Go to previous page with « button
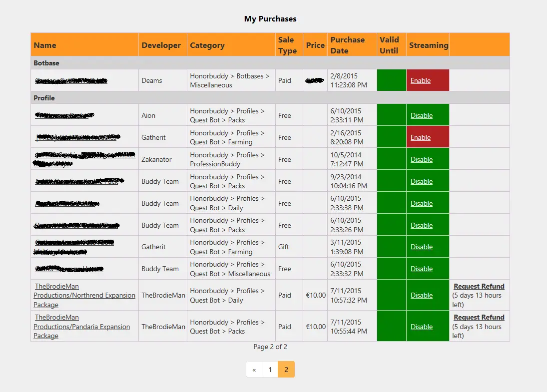The height and width of the screenshot is (392, 547). click(254, 370)
